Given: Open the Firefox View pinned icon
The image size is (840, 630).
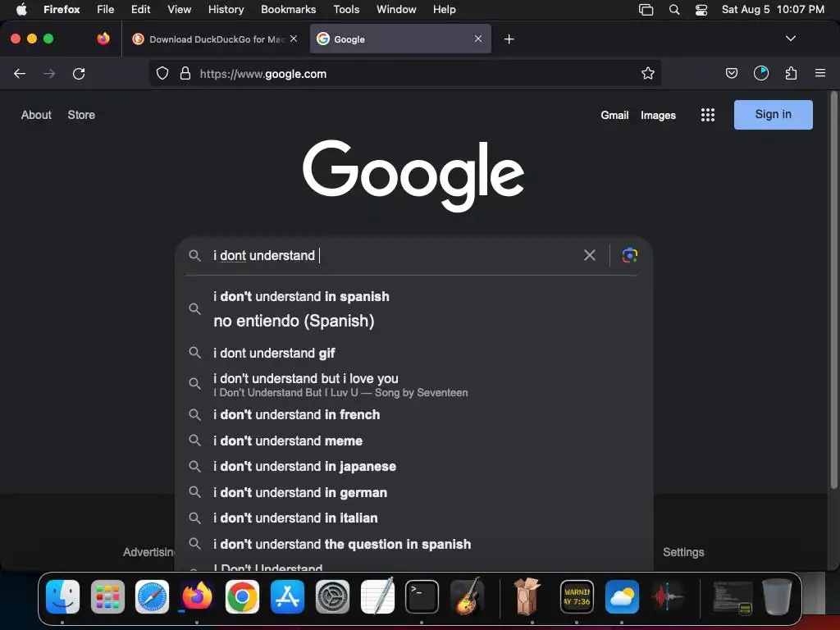Looking at the screenshot, I should (103, 39).
